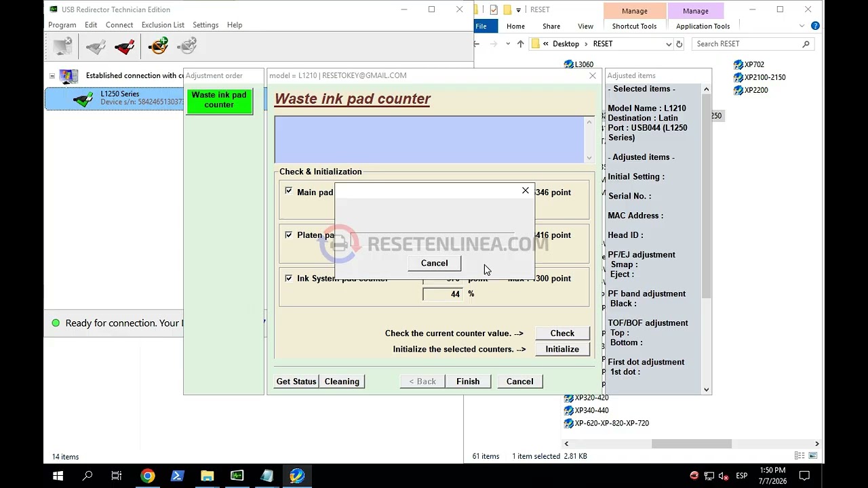Screen dimensions: 868x488
Task: Select the XP2200 shortcut icon
Action: coord(738,90)
